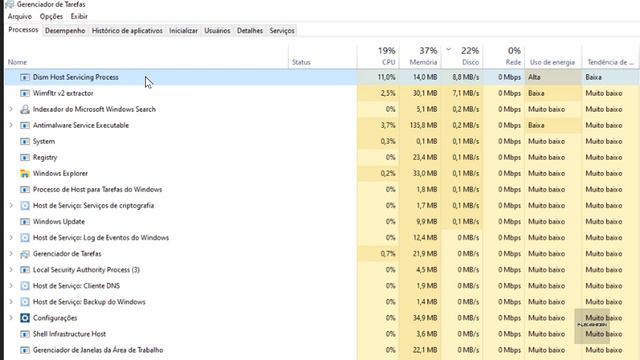Sort by Uso de energia column
Screen dimensions: 640x360
click(553, 56)
